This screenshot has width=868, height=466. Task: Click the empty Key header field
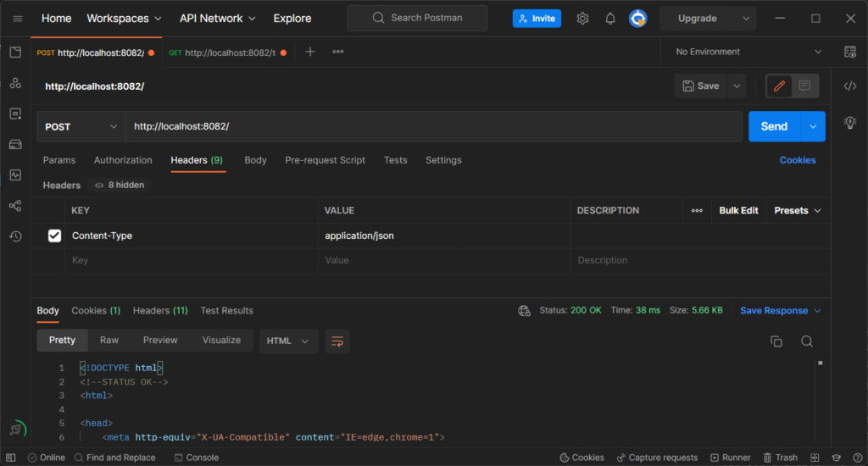tap(191, 260)
